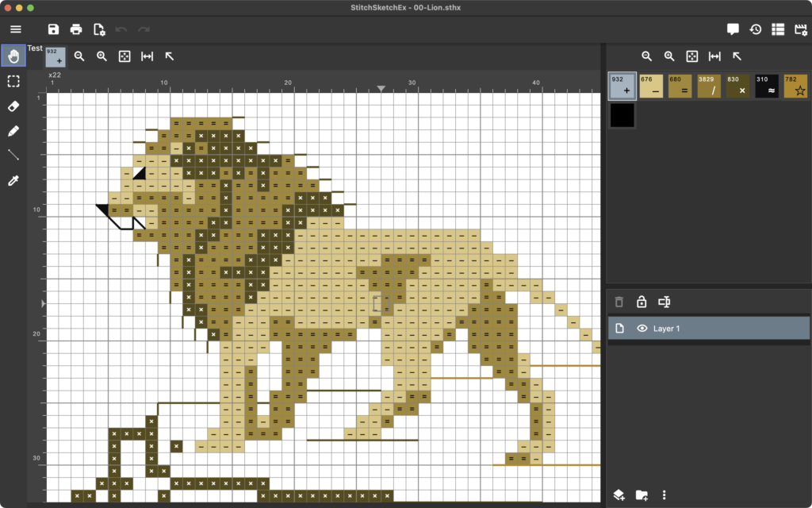The image size is (812, 508).
Task: Open the file settings page icon
Action: 99,29
